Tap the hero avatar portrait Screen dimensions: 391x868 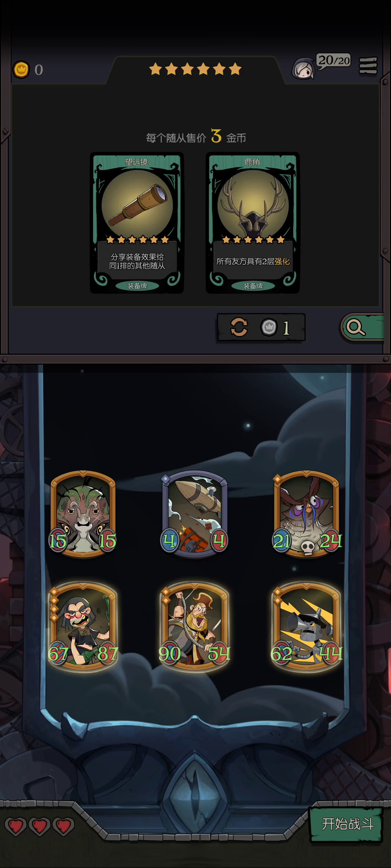303,68
